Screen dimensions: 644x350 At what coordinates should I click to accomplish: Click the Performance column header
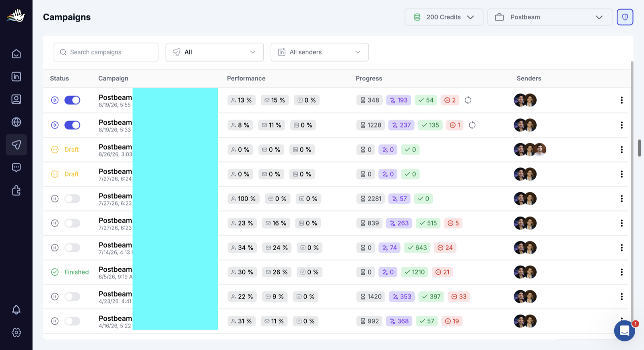[x=246, y=78]
